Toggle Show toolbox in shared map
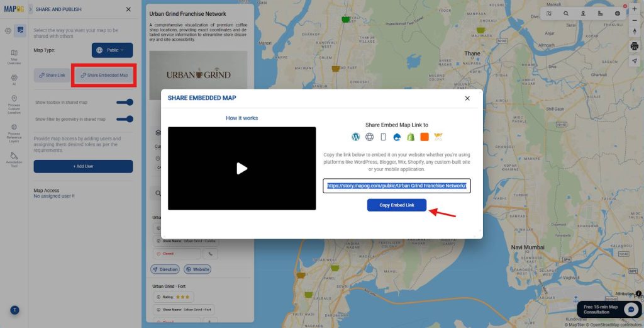The image size is (644, 328). (125, 102)
